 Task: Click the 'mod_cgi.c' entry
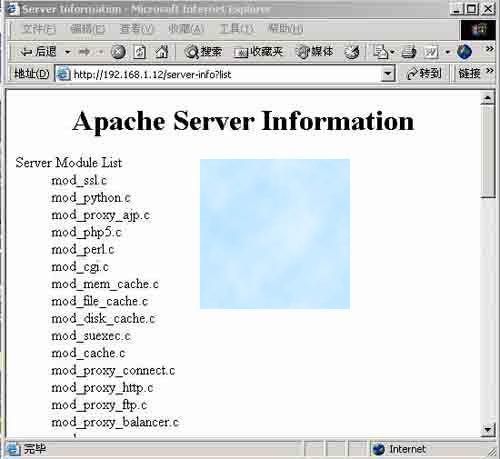80,267
